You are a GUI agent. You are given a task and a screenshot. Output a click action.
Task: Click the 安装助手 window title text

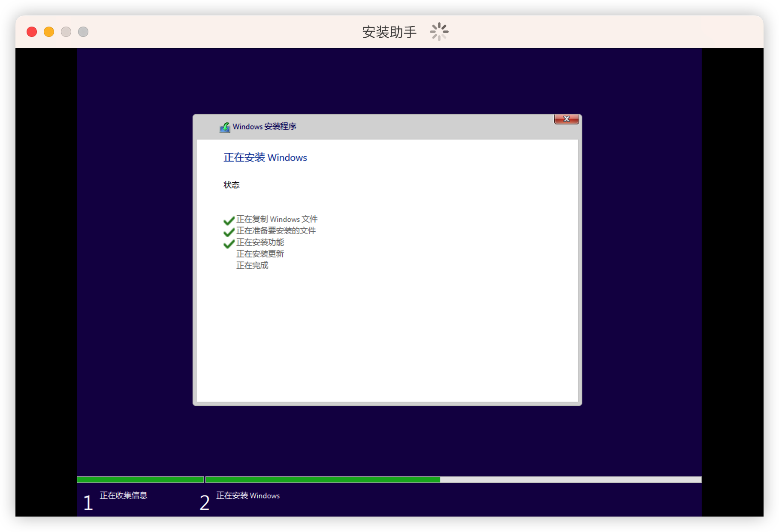tap(389, 32)
